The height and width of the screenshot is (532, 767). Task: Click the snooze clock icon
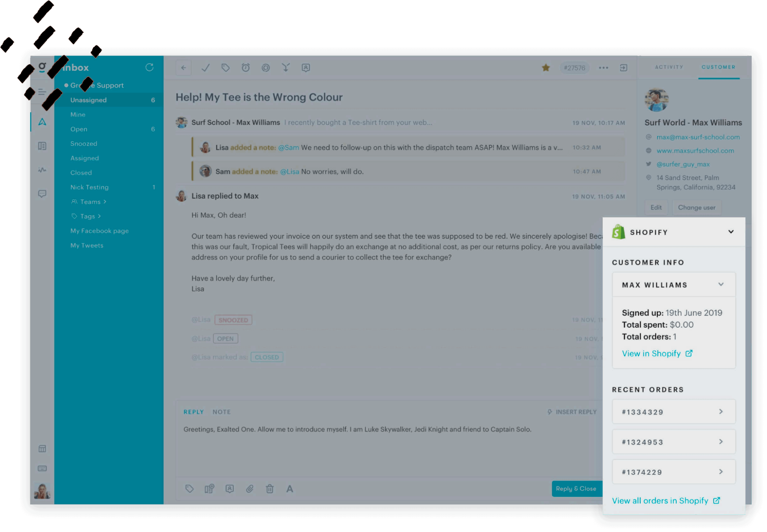(x=245, y=68)
